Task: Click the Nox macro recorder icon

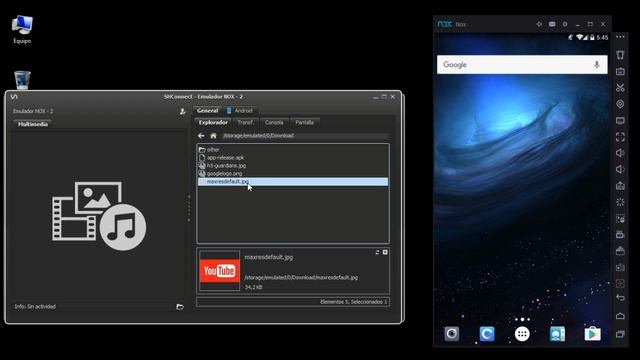Action: pyautogui.click(x=620, y=219)
